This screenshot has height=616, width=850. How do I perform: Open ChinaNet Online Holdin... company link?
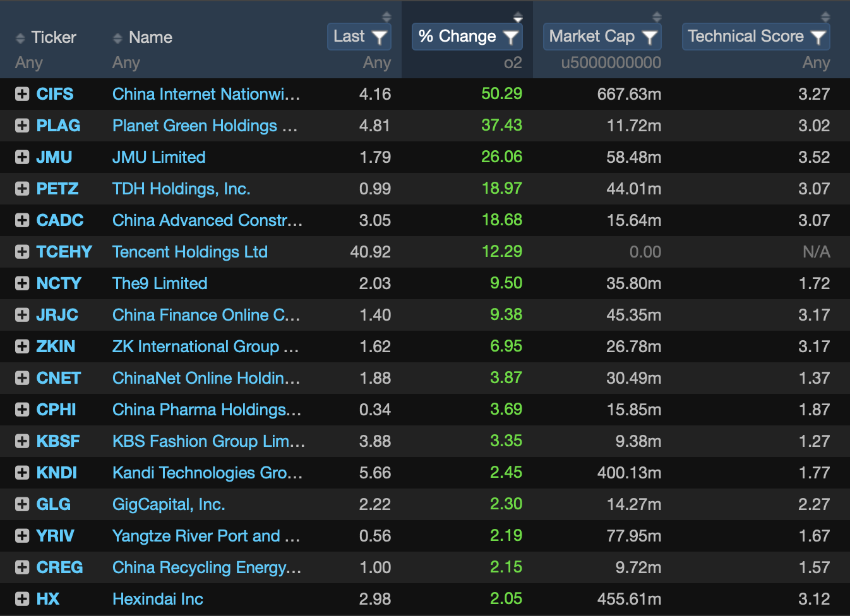click(x=207, y=378)
